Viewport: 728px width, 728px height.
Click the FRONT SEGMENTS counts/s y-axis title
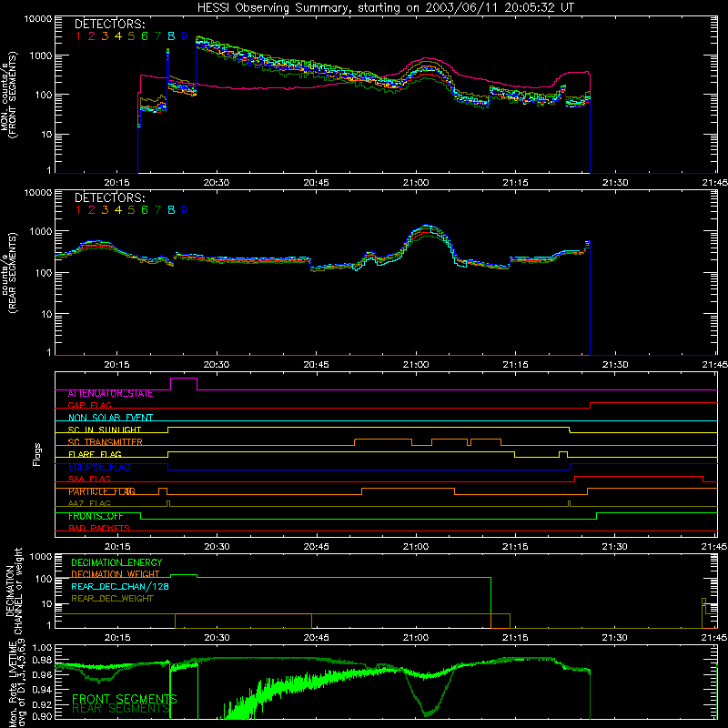(x=8, y=96)
